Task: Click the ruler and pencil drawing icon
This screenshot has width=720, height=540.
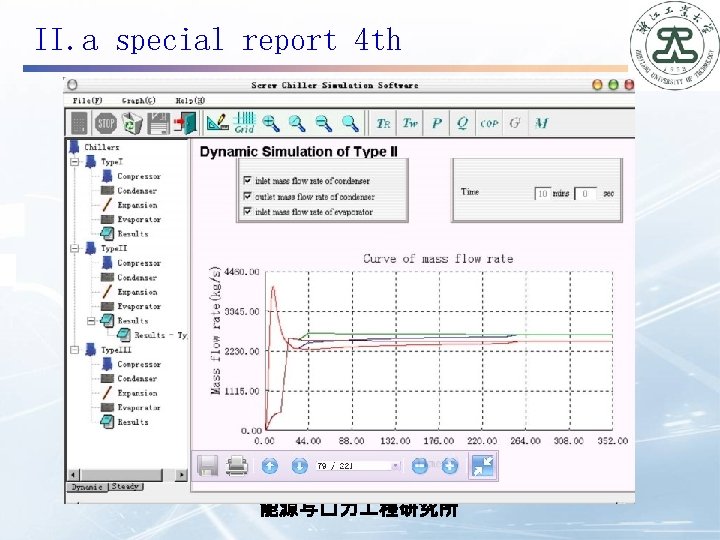Action: tap(217, 123)
